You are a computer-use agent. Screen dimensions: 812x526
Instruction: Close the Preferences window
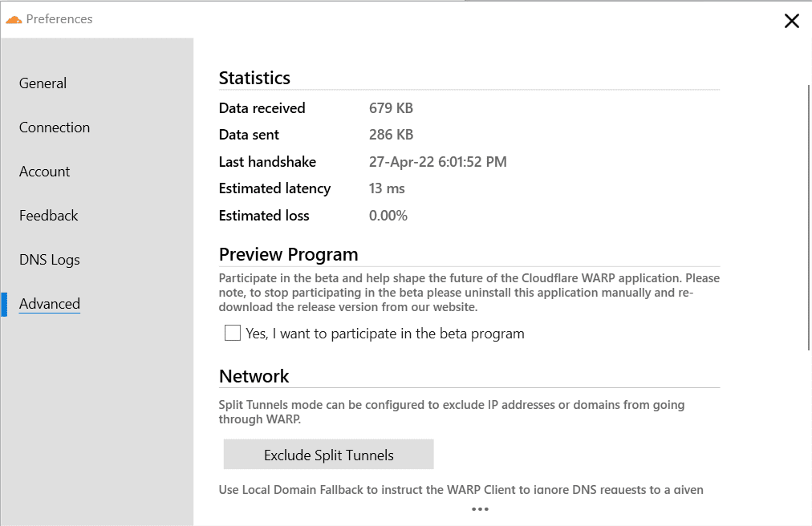tap(791, 21)
